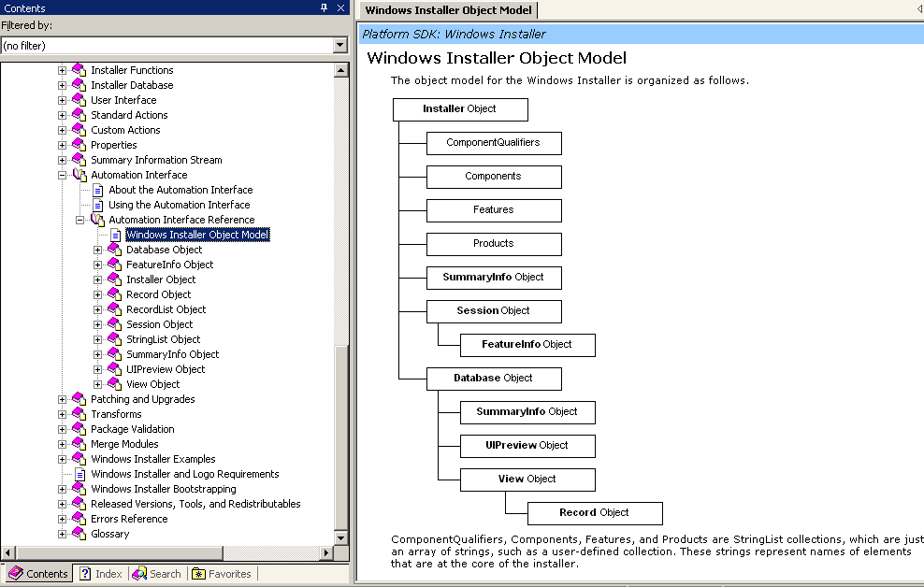Open the Filtered by dropdown

click(340, 46)
